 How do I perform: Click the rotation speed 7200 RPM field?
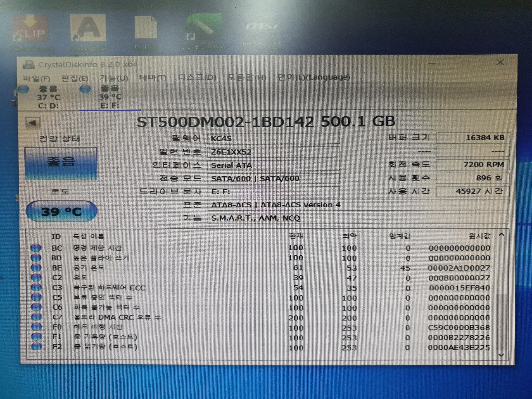coord(473,165)
